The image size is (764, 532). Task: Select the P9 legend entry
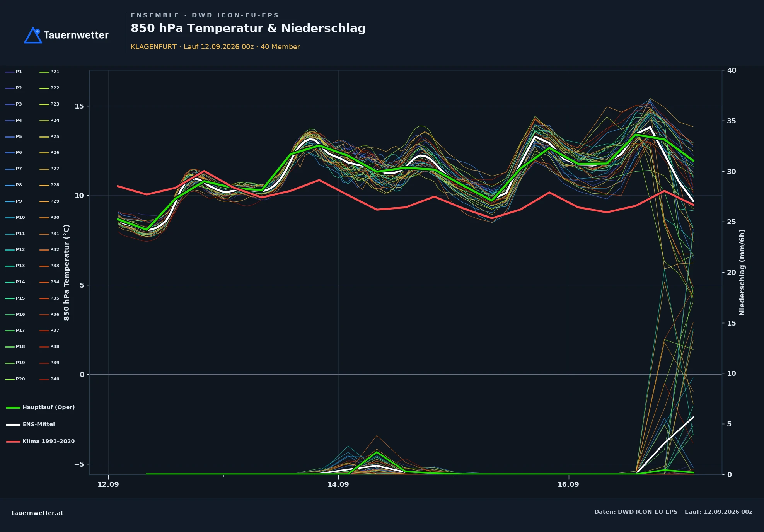click(x=14, y=201)
